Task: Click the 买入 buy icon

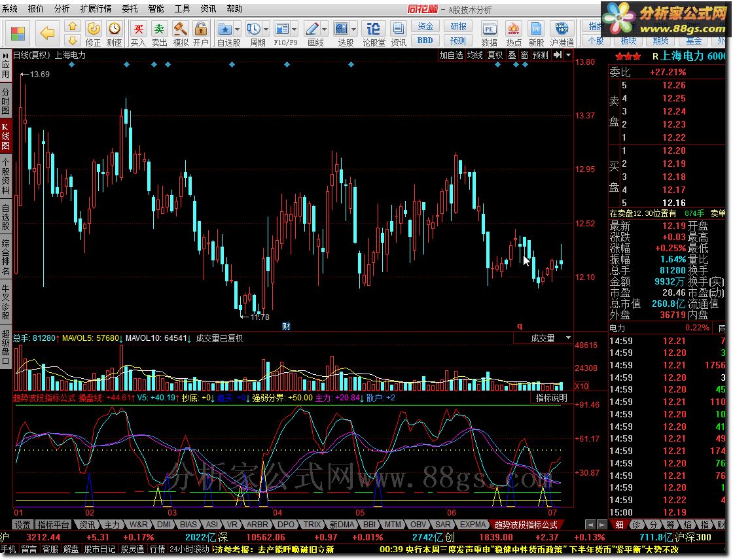Action: click(138, 33)
